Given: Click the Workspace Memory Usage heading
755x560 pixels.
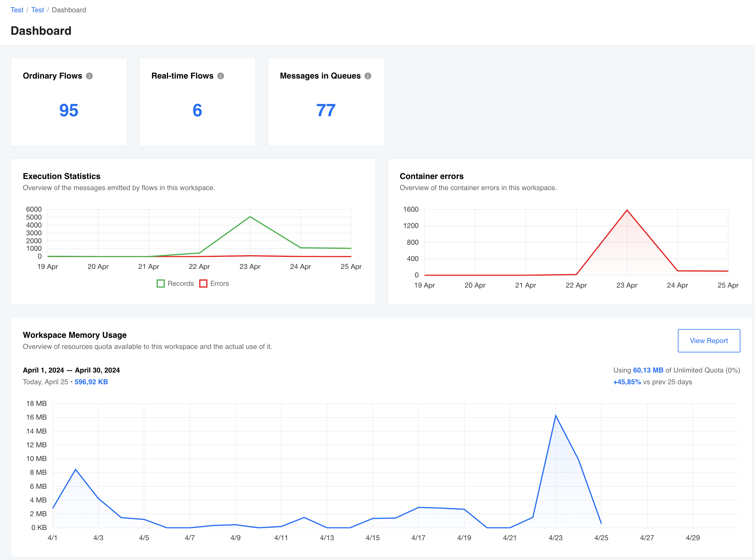Looking at the screenshot, I should pos(75,335).
